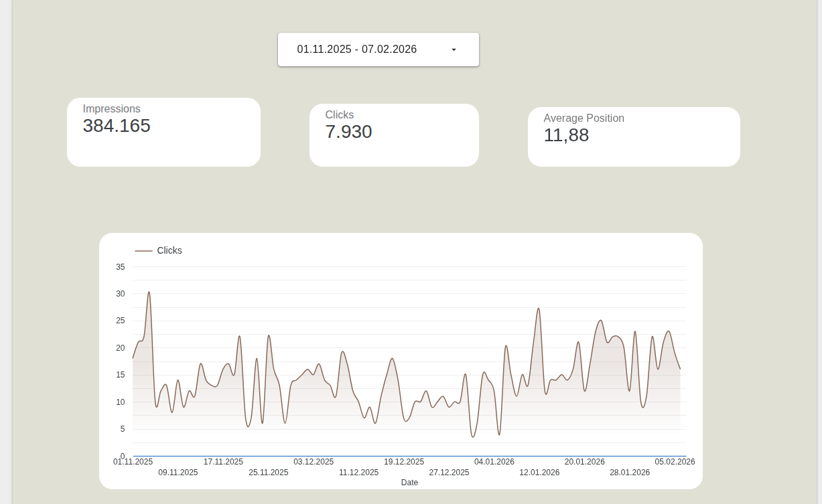Select the Clicks scorecard
The width and height of the screenshot is (822, 504).
394,135
